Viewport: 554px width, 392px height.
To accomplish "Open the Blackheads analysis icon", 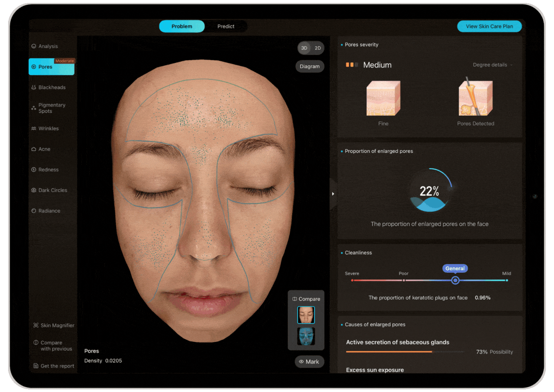I will click(34, 88).
